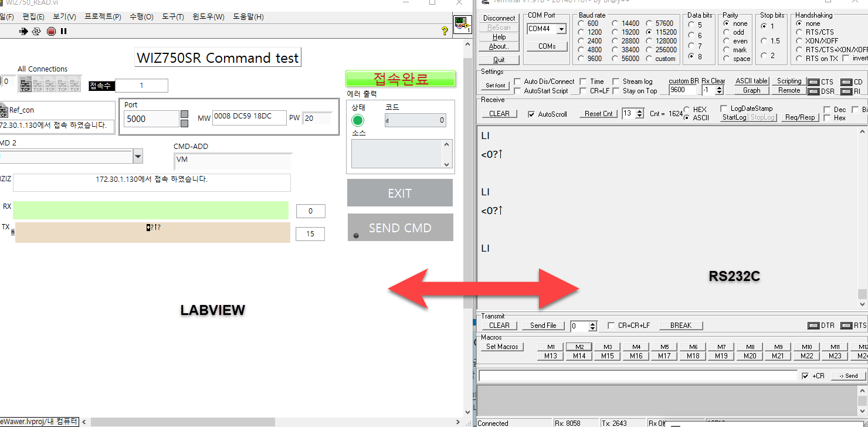Enable the Stay on Top checkbox
Screen dimensions: 868x427
616,91
